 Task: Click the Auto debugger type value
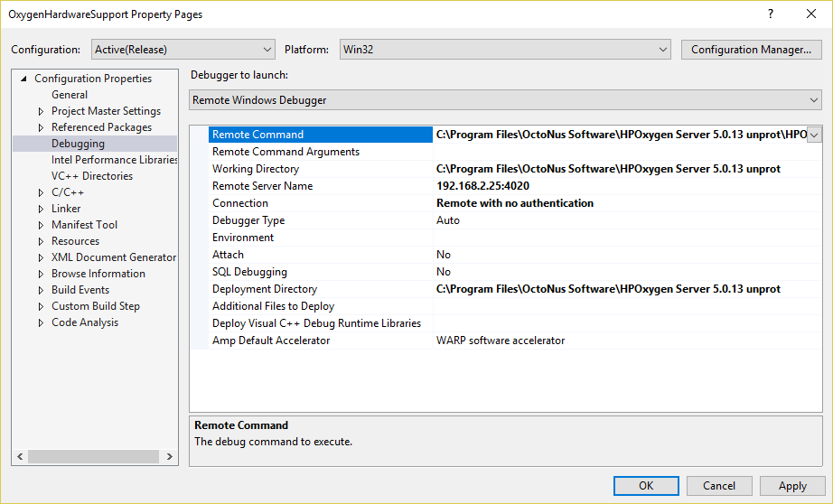tap(448, 220)
